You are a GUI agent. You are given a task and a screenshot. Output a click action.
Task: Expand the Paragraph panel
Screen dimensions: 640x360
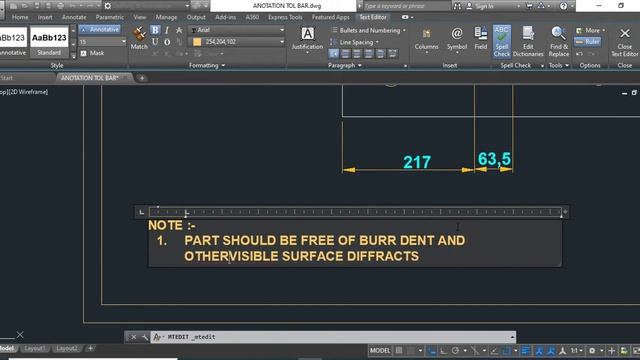pyautogui.click(x=345, y=65)
